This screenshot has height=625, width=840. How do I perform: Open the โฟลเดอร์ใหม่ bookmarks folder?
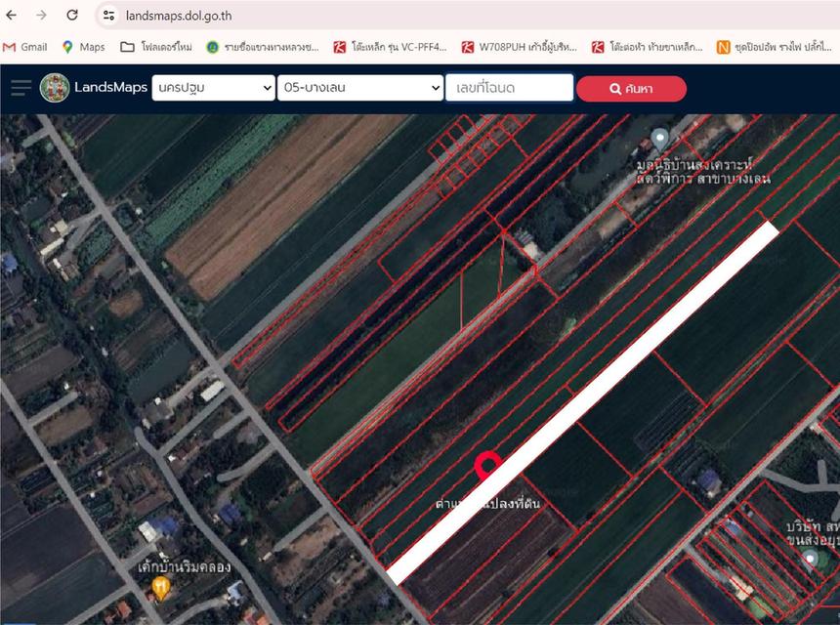click(x=156, y=47)
